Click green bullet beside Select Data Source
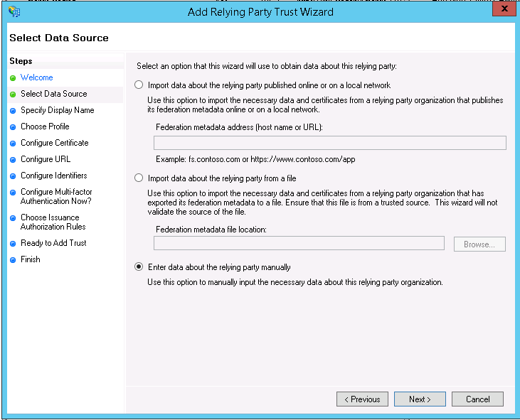The width and height of the screenshot is (520, 420). click(x=13, y=95)
